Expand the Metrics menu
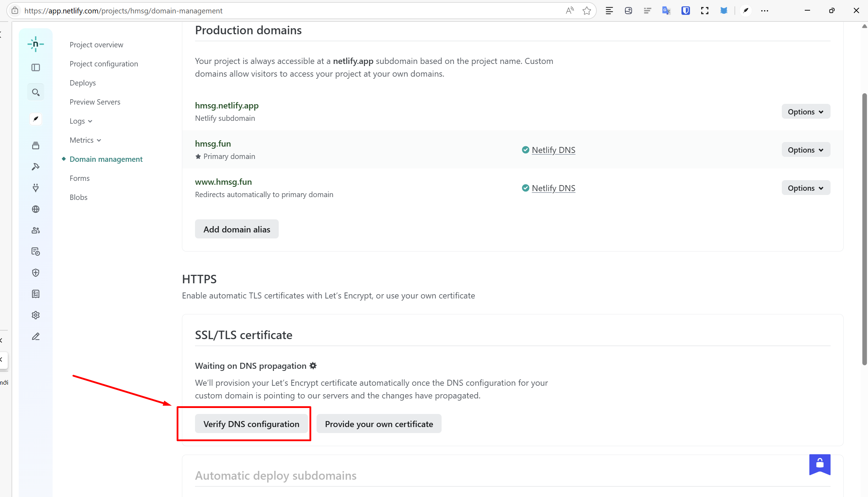868x497 pixels. (85, 140)
